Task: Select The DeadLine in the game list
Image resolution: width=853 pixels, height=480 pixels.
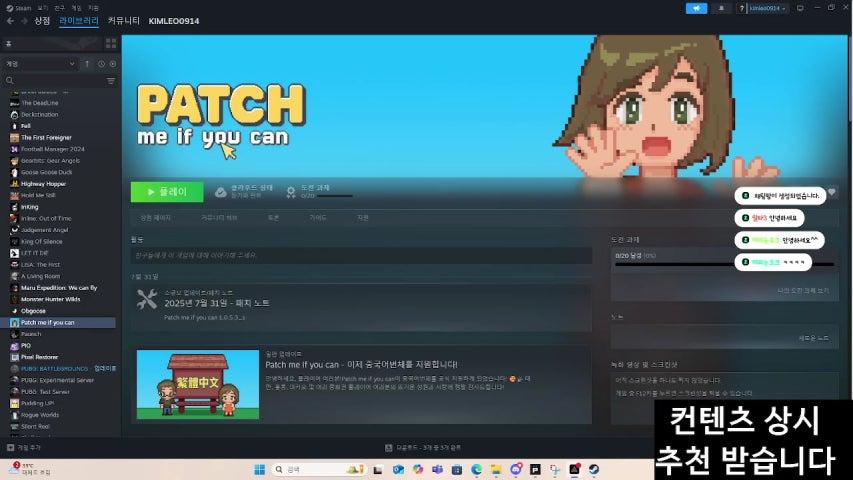Action: click(x=40, y=103)
